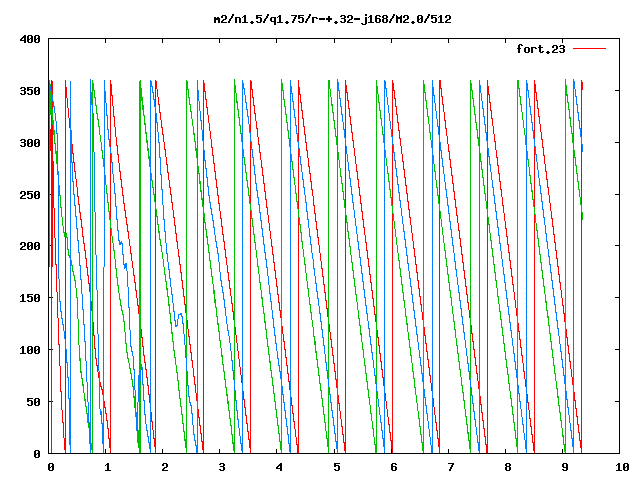The height and width of the screenshot is (480, 640).
Task: Click the y-axis label 250
Action: pyautogui.click(x=30, y=195)
